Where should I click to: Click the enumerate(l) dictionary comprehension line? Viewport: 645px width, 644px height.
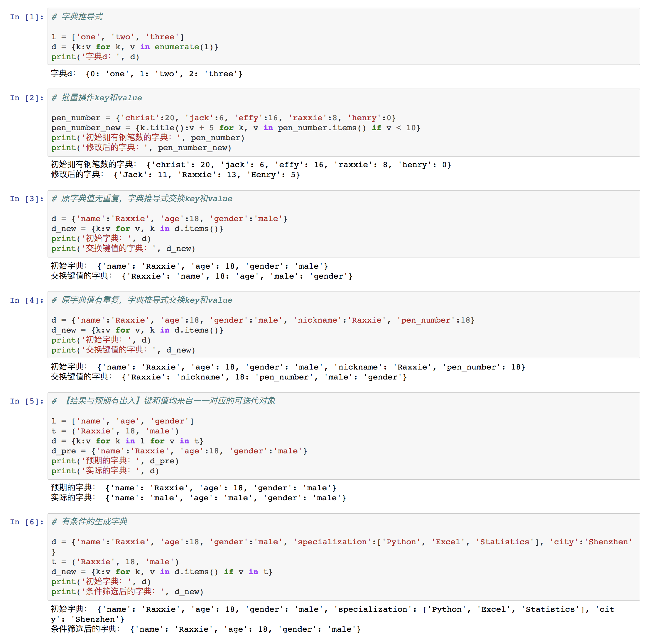click(x=134, y=47)
